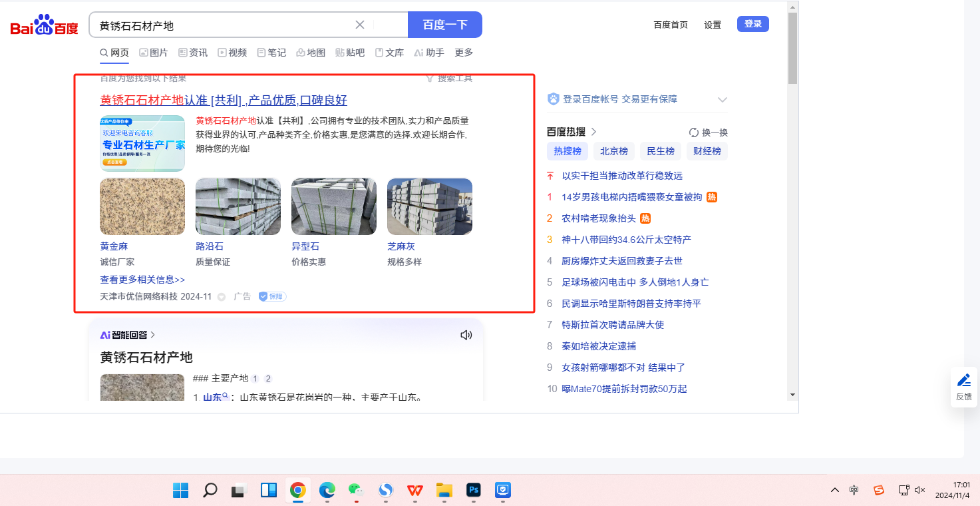Switch to the 资讯 tab
Image resolution: width=980 pixels, height=506 pixels.
pyautogui.click(x=193, y=53)
